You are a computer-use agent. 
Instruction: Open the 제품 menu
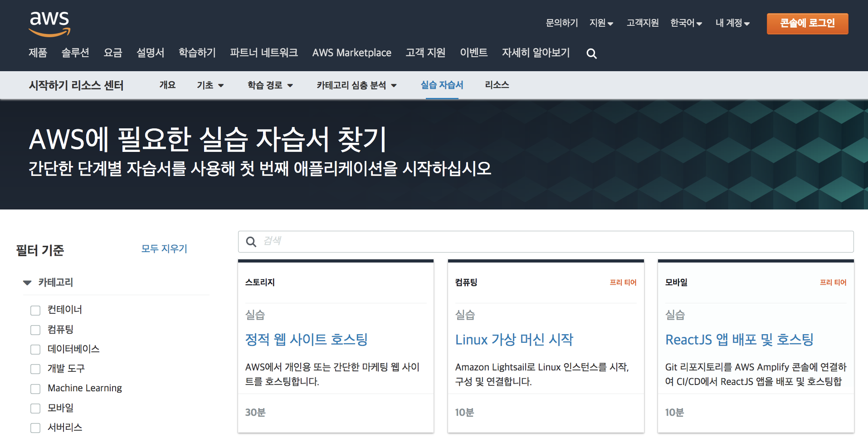(38, 53)
